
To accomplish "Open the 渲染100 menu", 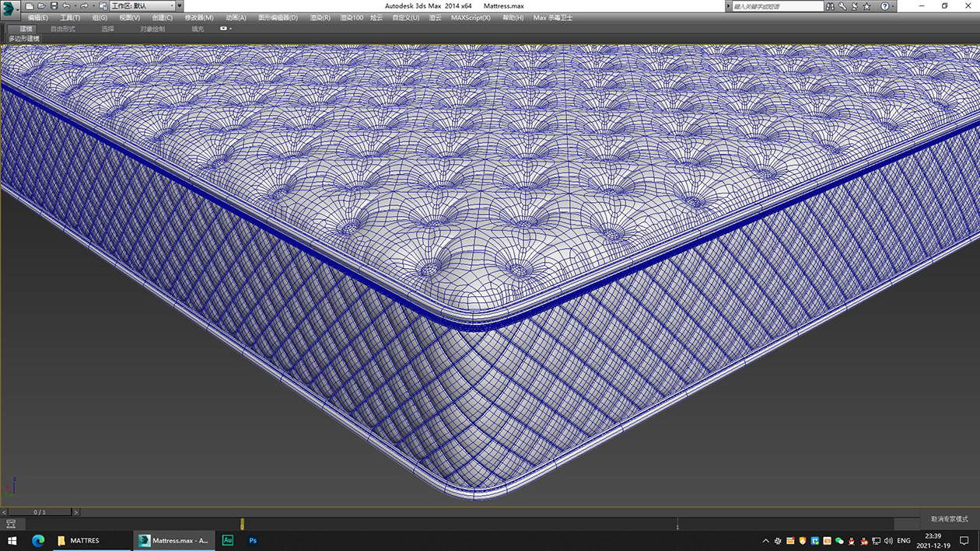I will pos(352,18).
